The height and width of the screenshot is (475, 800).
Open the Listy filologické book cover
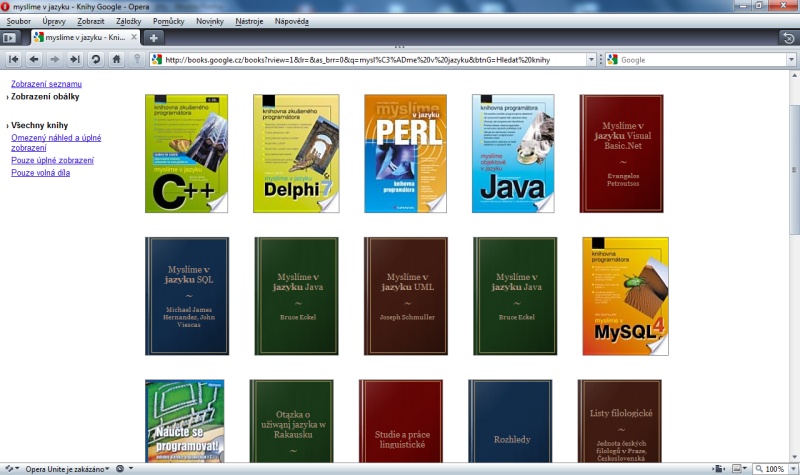point(620,421)
